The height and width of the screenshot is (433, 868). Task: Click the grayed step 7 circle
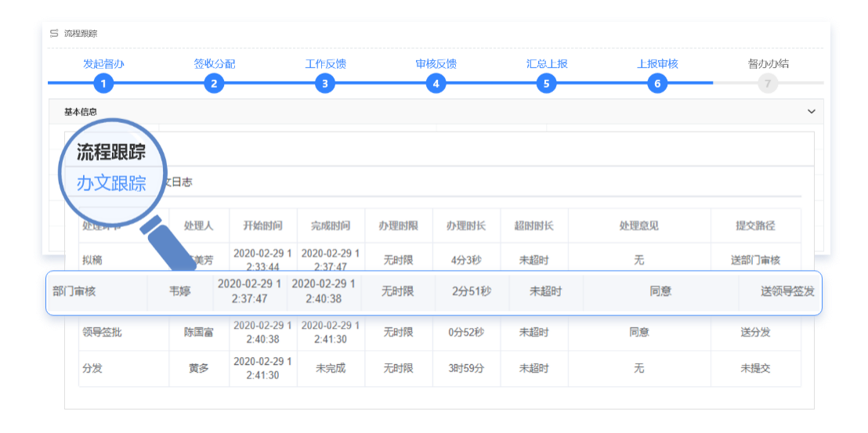(768, 83)
